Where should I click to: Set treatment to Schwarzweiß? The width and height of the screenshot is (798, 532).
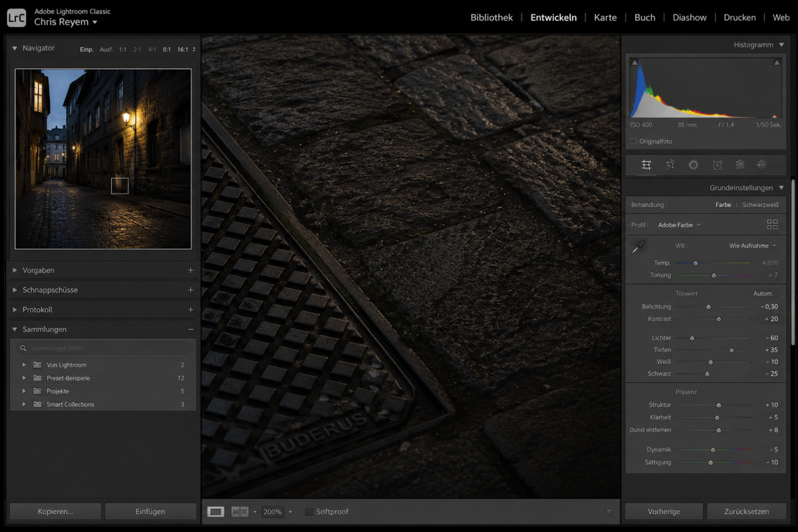pyautogui.click(x=760, y=205)
